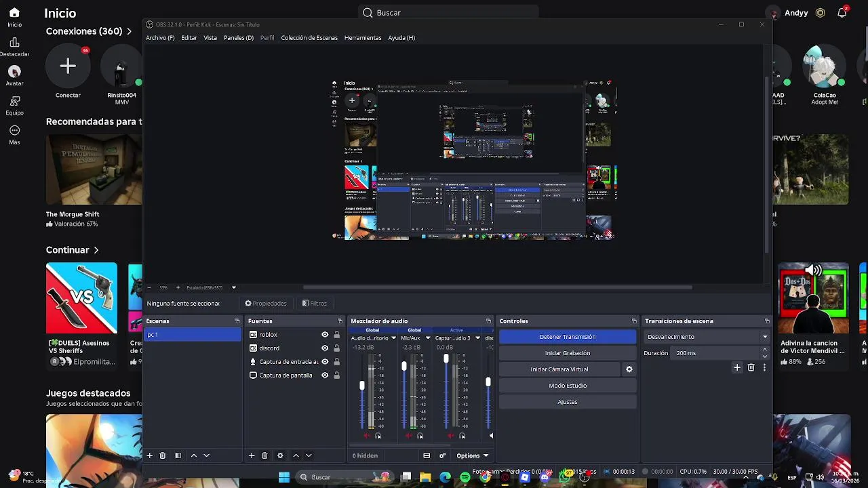Open advanced audio properties icon

coord(443,455)
